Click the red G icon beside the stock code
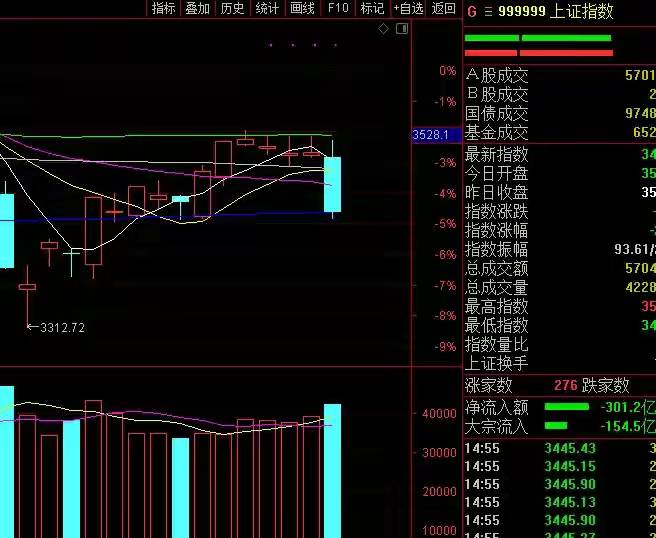The height and width of the screenshot is (538, 656). pyautogui.click(x=472, y=11)
